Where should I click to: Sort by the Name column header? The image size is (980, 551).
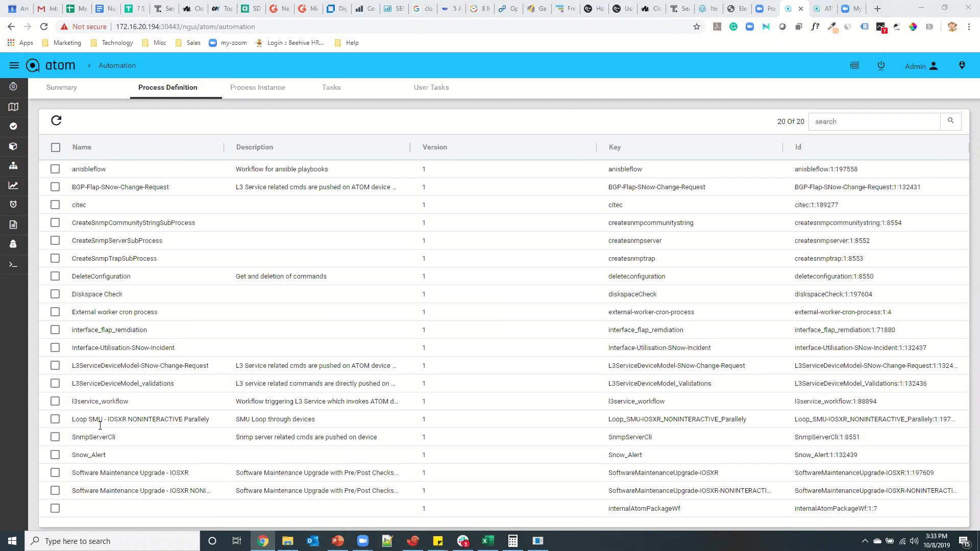(x=82, y=147)
